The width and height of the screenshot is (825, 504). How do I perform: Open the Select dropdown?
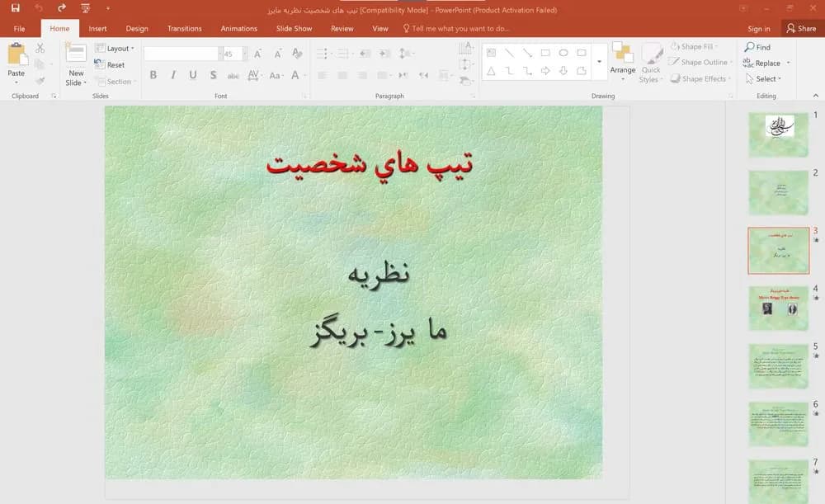(x=764, y=78)
